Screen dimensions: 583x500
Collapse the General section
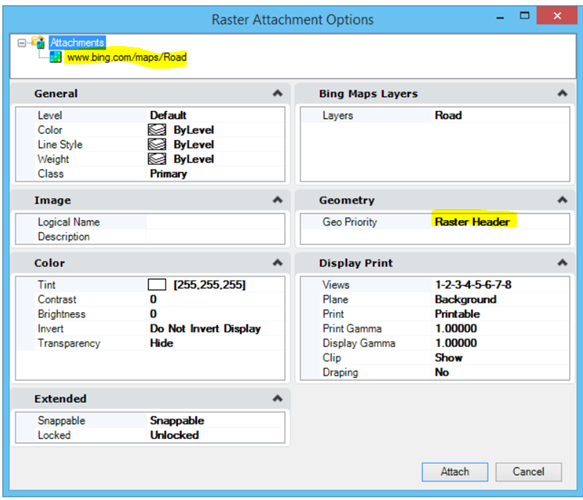pos(277,93)
